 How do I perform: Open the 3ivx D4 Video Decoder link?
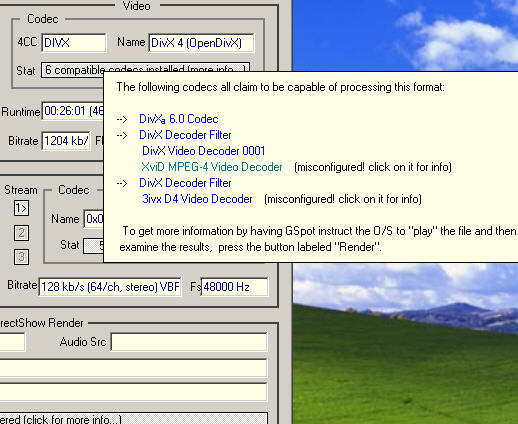[x=197, y=199]
